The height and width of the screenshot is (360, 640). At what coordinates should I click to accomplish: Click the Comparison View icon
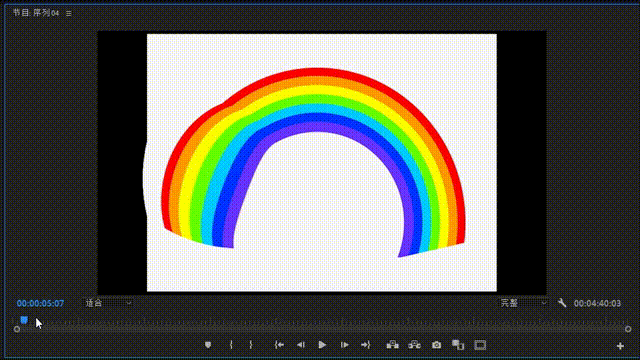[x=458, y=345]
